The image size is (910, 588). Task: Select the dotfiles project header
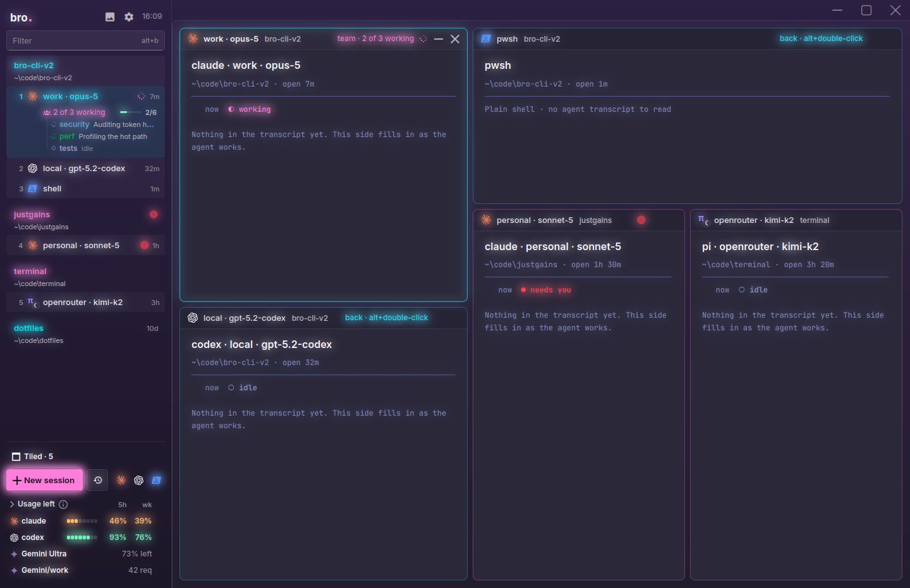tap(85, 333)
